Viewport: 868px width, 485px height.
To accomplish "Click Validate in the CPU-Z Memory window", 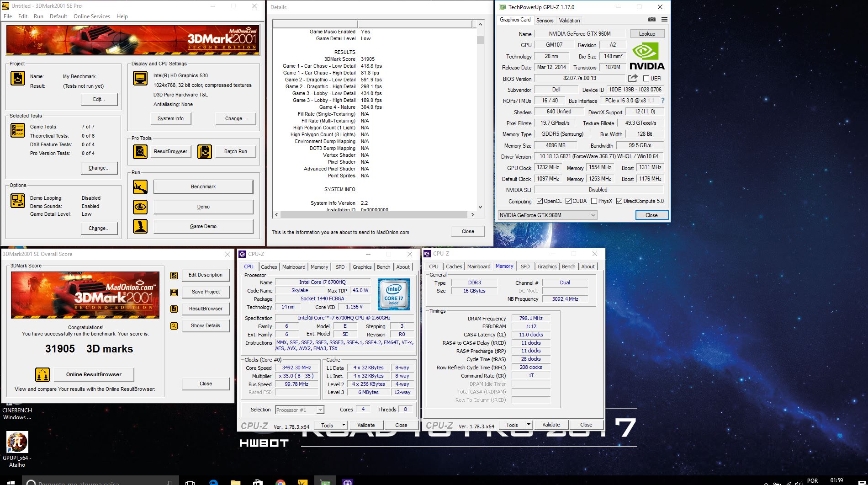I will pos(551,425).
